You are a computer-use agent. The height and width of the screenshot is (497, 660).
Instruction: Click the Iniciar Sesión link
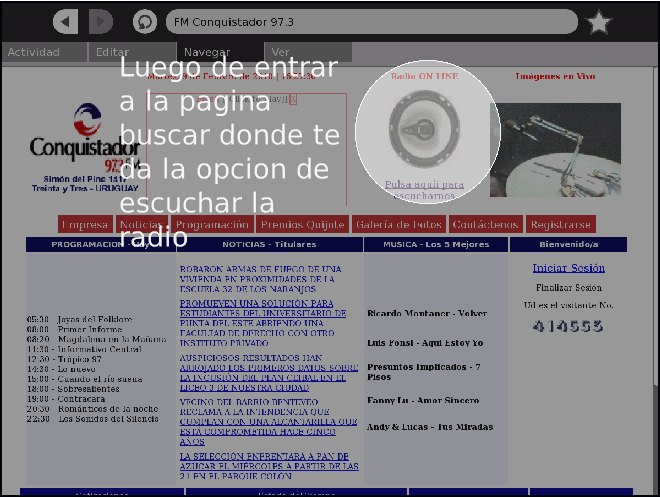pos(569,268)
